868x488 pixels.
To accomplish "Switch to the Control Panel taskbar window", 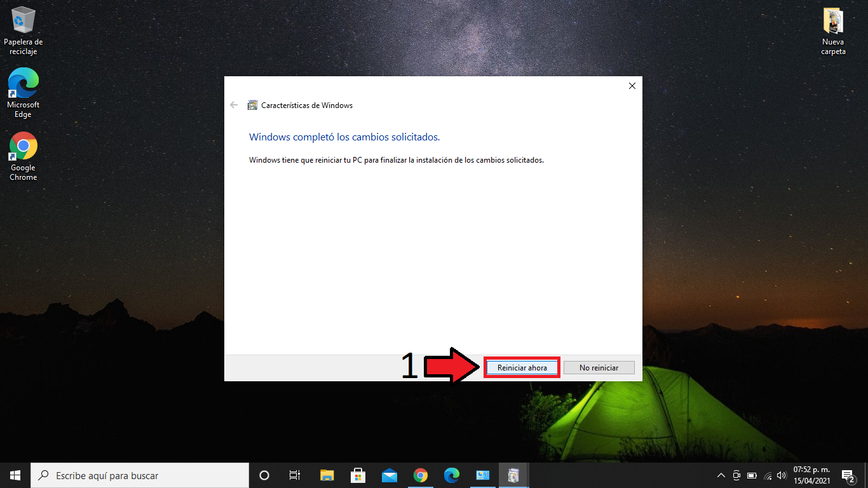I will pos(482,475).
